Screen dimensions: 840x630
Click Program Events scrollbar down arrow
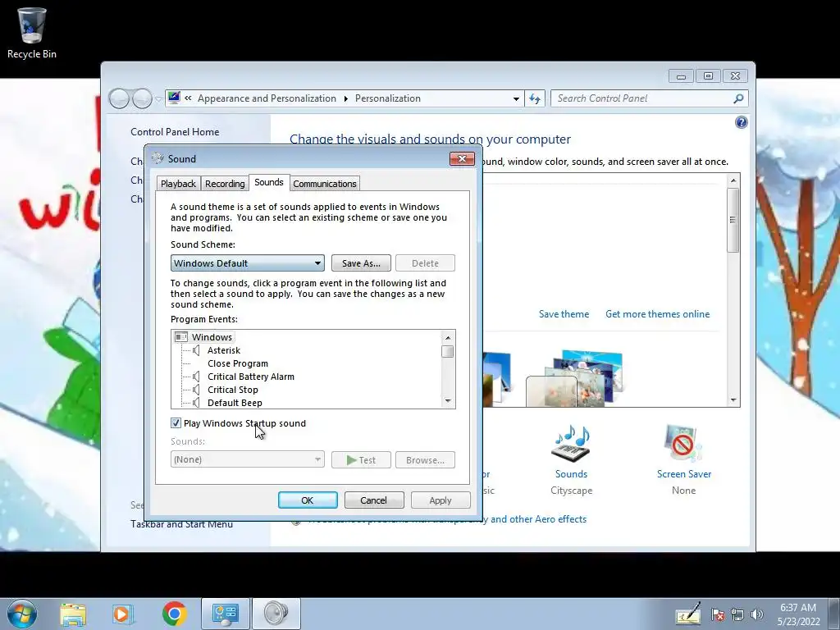coord(448,400)
